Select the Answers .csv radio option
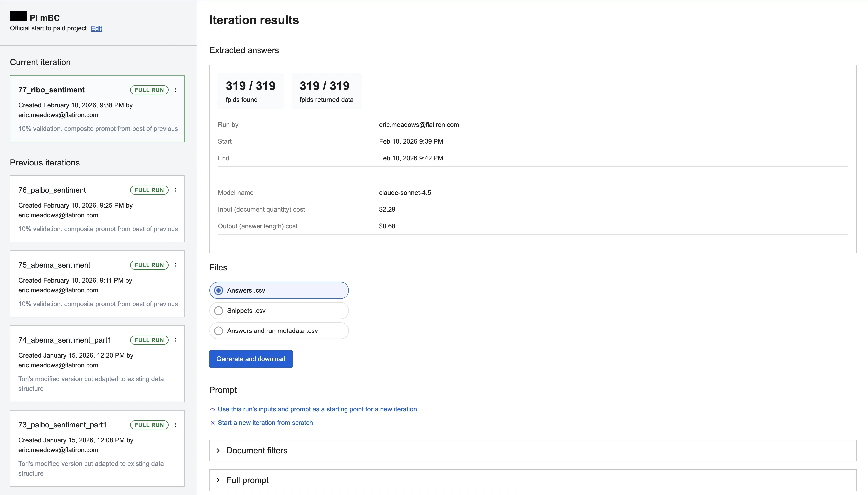868x495 pixels. tap(219, 290)
